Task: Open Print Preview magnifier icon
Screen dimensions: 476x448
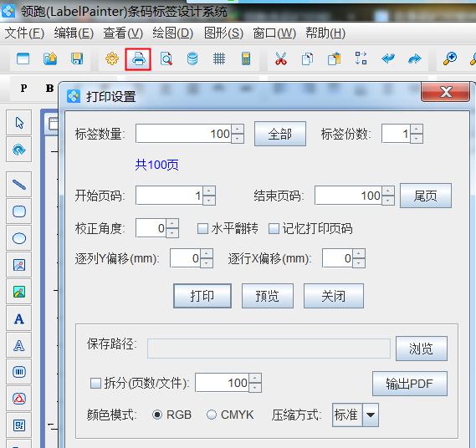Action: (166, 59)
